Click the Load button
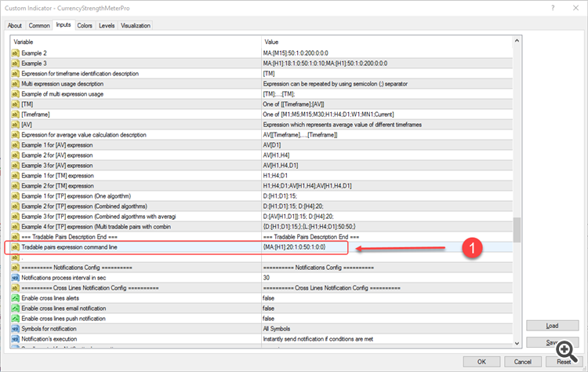Screen dimensions: 588x372 click(x=552, y=326)
